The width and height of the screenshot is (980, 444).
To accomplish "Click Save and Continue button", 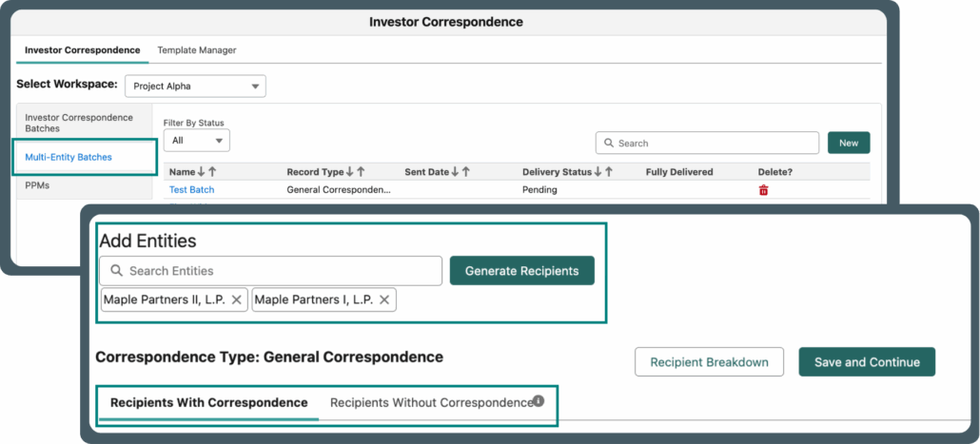I will click(x=867, y=362).
